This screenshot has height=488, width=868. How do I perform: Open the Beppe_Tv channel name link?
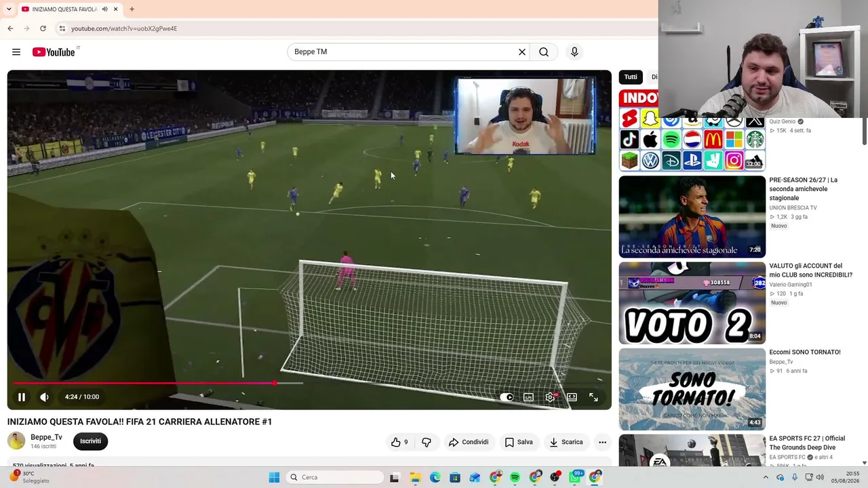point(46,437)
